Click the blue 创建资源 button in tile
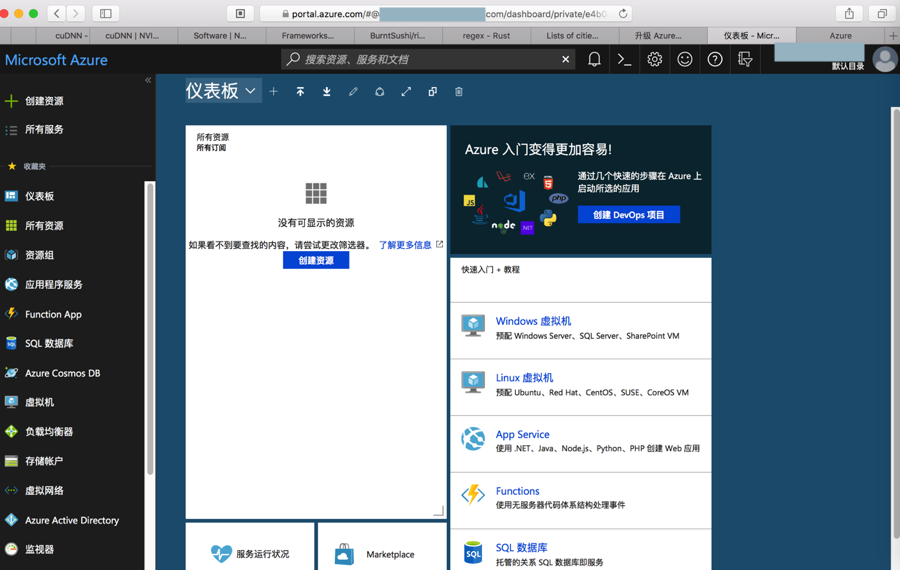This screenshot has height=570, width=900. click(316, 261)
